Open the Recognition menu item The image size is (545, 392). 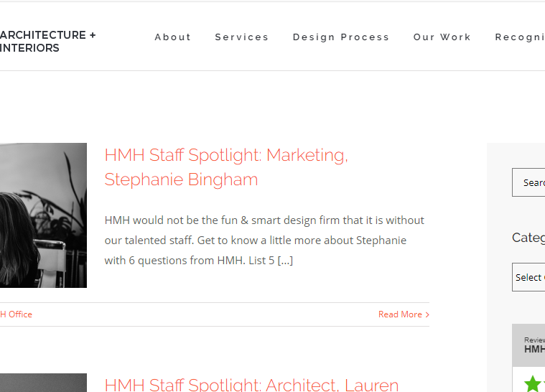tap(519, 37)
